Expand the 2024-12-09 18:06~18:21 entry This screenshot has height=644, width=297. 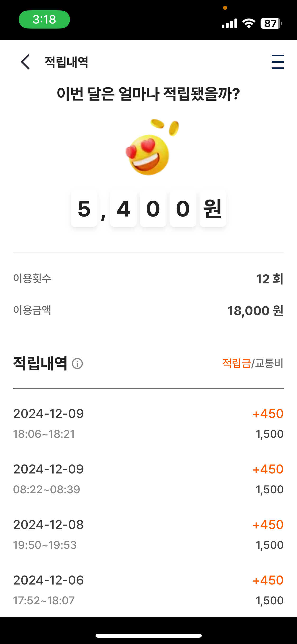point(148,424)
